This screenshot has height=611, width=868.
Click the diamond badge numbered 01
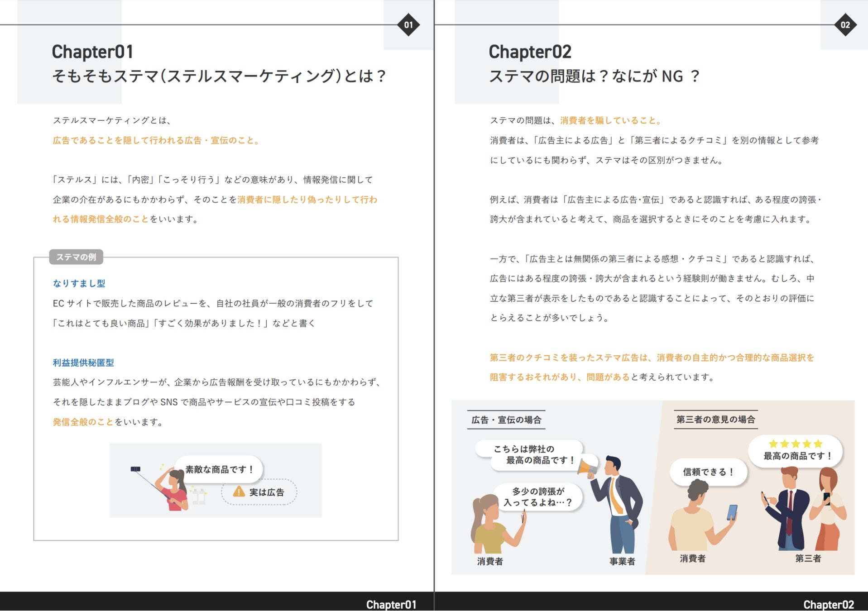pos(408,25)
